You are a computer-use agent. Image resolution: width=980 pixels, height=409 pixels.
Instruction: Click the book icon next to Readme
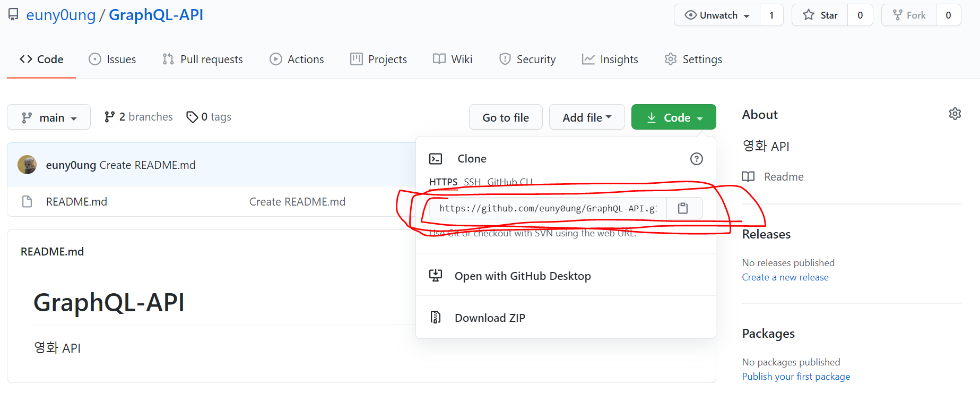tap(748, 177)
